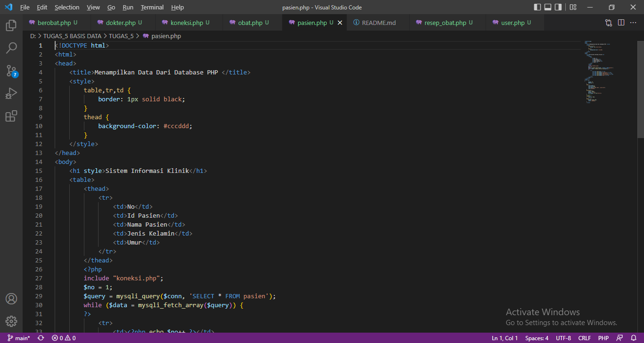This screenshot has height=343, width=644.
Task: Click the errors and warnings indicator in status bar
Action: coord(64,338)
